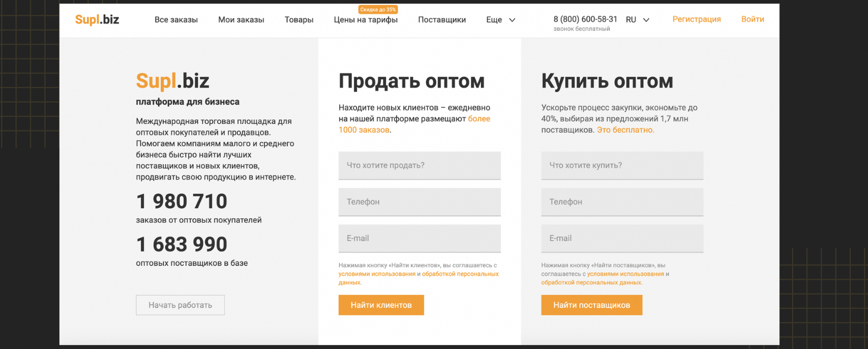Open the Все заказы menu item
Screen dimensions: 868x349
point(176,20)
